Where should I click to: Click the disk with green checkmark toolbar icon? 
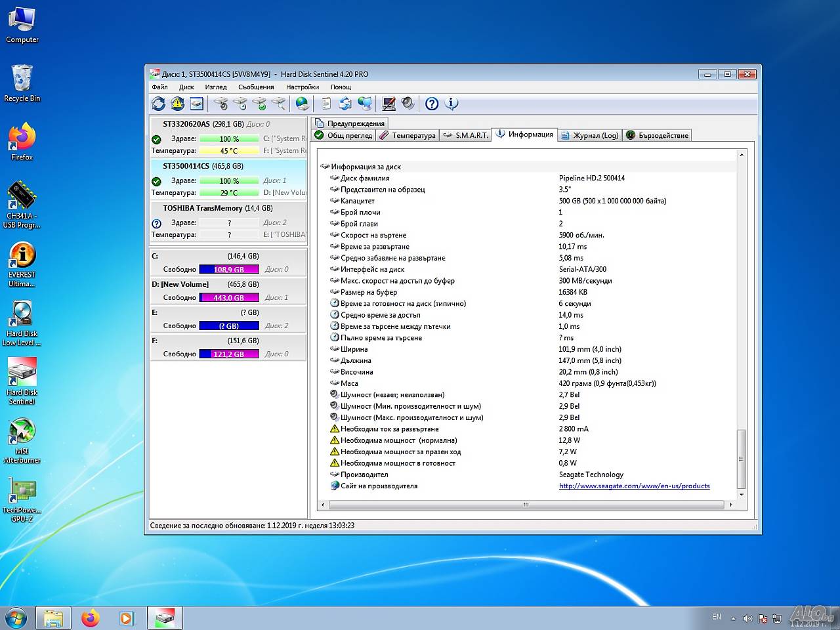point(259,104)
